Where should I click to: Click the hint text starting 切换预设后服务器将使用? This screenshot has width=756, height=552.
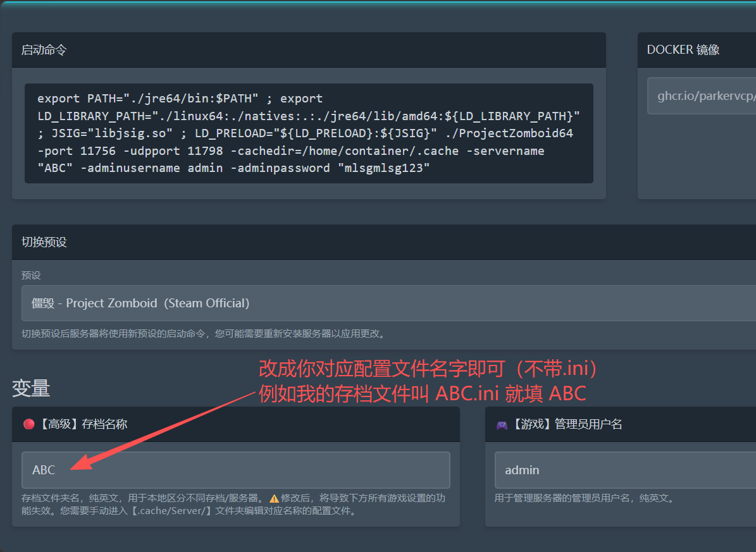click(x=205, y=334)
